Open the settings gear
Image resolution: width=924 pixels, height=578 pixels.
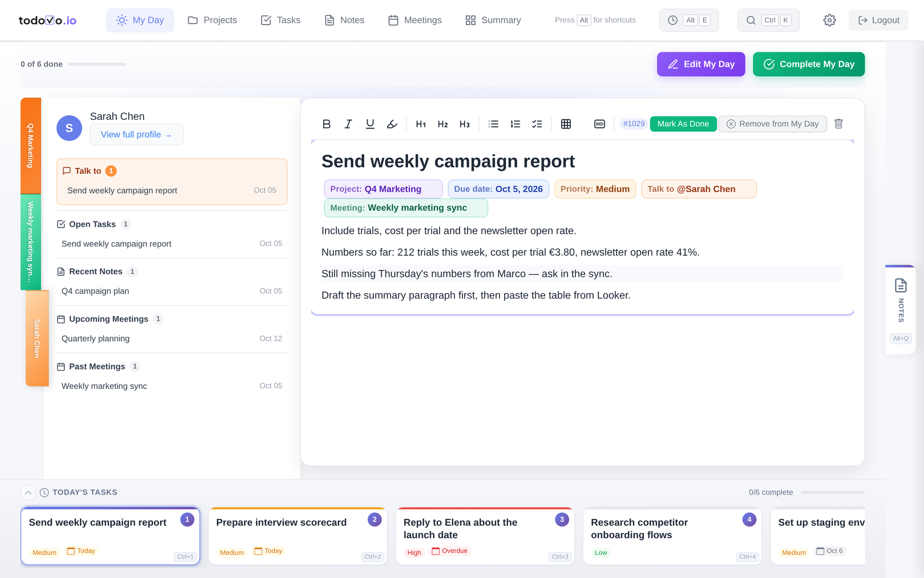tap(830, 20)
